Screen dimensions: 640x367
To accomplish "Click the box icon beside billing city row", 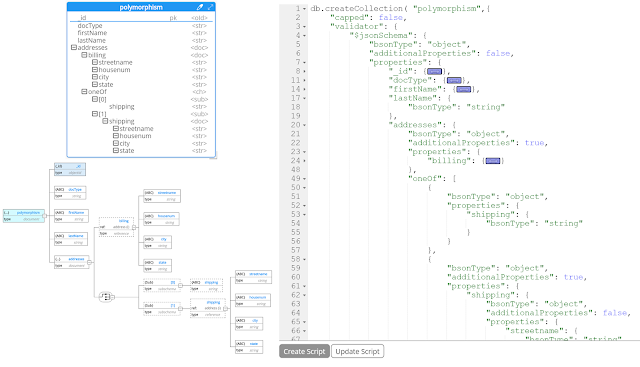I will 95,77.
